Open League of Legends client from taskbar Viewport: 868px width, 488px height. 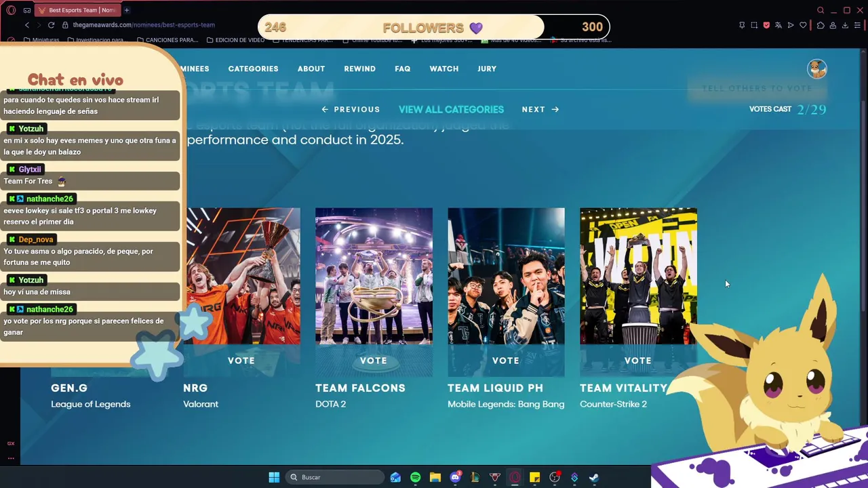(475, 477)
